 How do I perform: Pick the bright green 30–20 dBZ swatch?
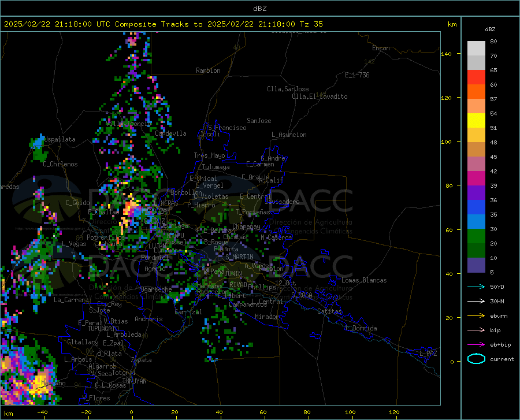pos(476,236)
